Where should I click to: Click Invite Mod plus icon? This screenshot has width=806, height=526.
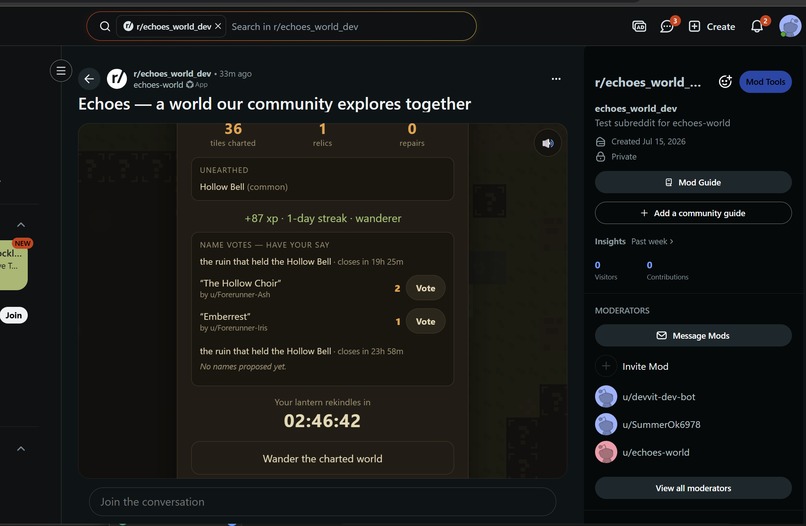point(606,366)
